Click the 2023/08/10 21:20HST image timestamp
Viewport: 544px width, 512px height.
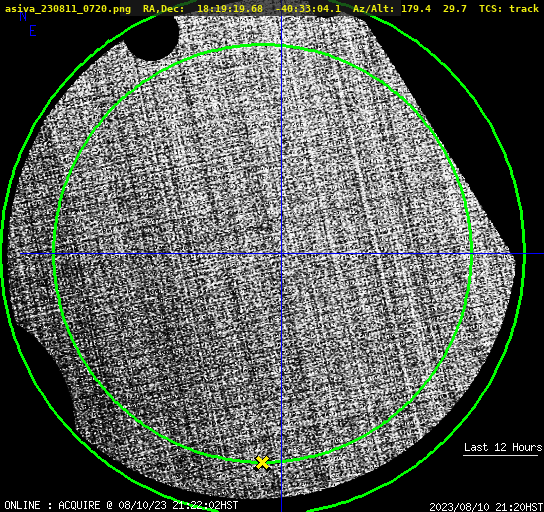click(486, 507)
